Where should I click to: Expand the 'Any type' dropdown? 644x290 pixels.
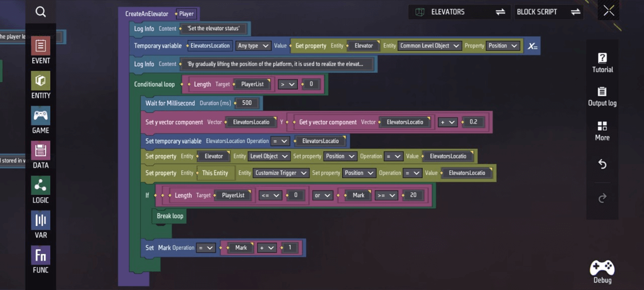tap(253, 46)
